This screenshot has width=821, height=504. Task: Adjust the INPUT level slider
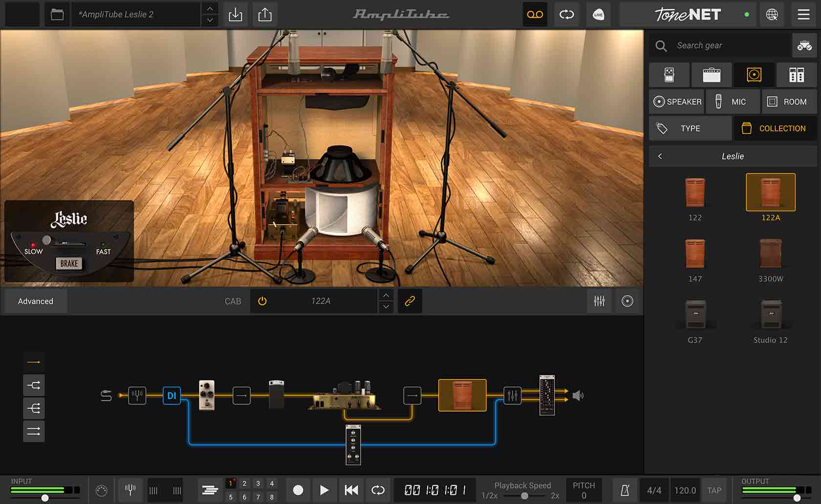(x=45, y=498)
